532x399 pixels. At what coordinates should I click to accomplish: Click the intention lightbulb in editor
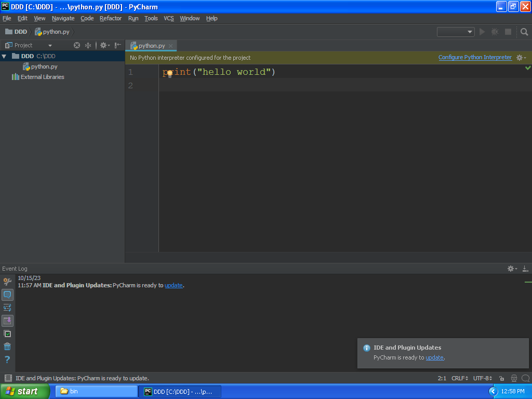click(170, 74)
